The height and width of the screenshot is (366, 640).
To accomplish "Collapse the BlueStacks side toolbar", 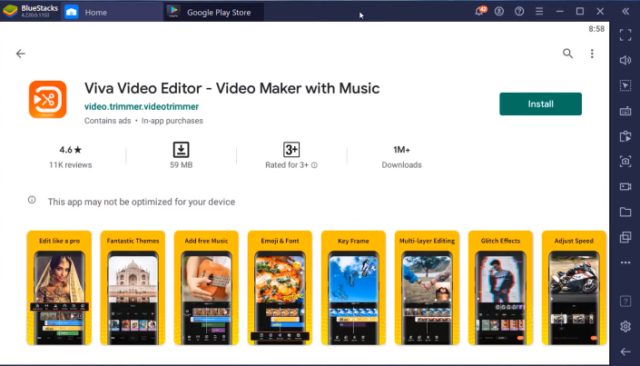I will (625, 11).
